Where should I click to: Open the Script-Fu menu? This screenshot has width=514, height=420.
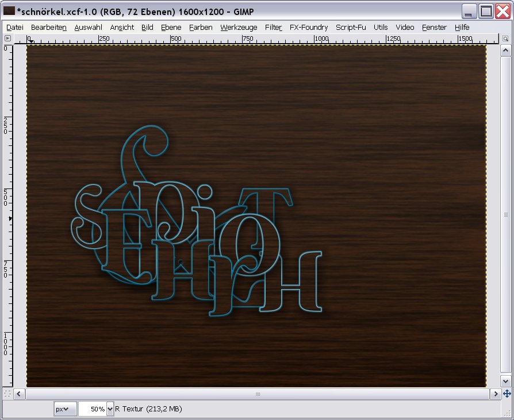(x=351, y=28)
